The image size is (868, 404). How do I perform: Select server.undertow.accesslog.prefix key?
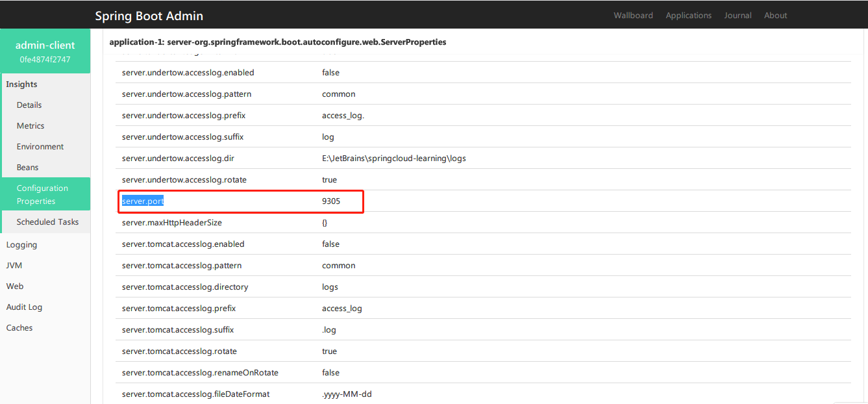[184, 116]
